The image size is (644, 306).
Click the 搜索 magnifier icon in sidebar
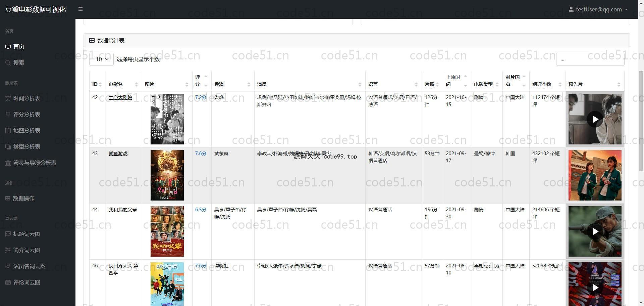[x=8, y=63]
